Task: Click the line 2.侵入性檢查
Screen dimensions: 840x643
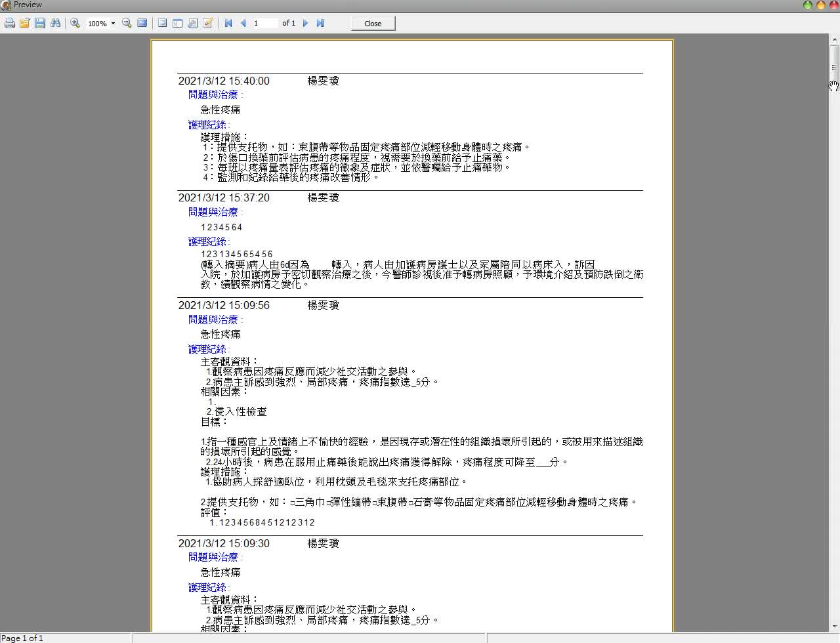Action: [x=236, y=411]
